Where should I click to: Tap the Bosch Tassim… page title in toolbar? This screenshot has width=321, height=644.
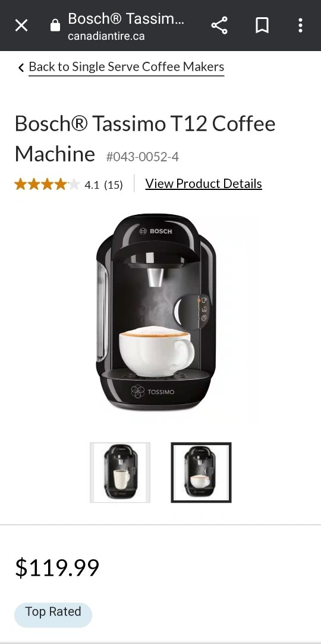tap(126, 18)
